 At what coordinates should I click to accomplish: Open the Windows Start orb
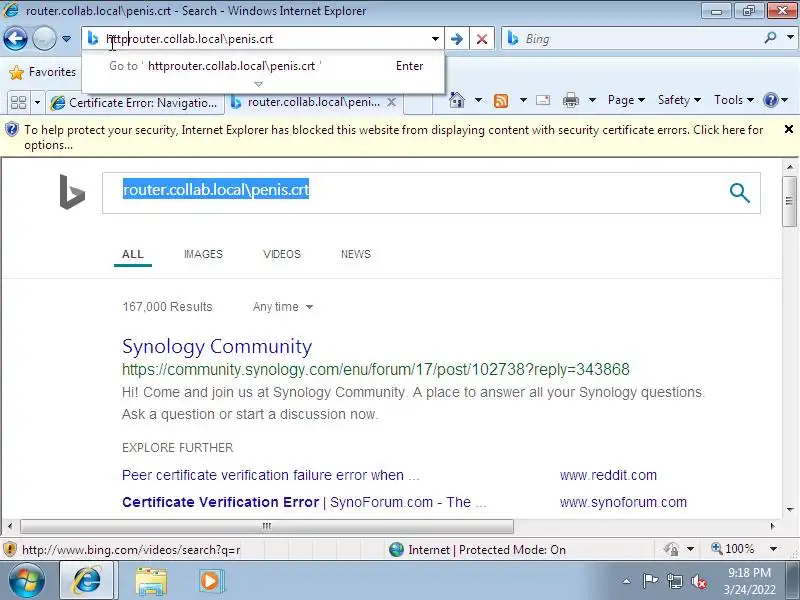click(26, 580)
